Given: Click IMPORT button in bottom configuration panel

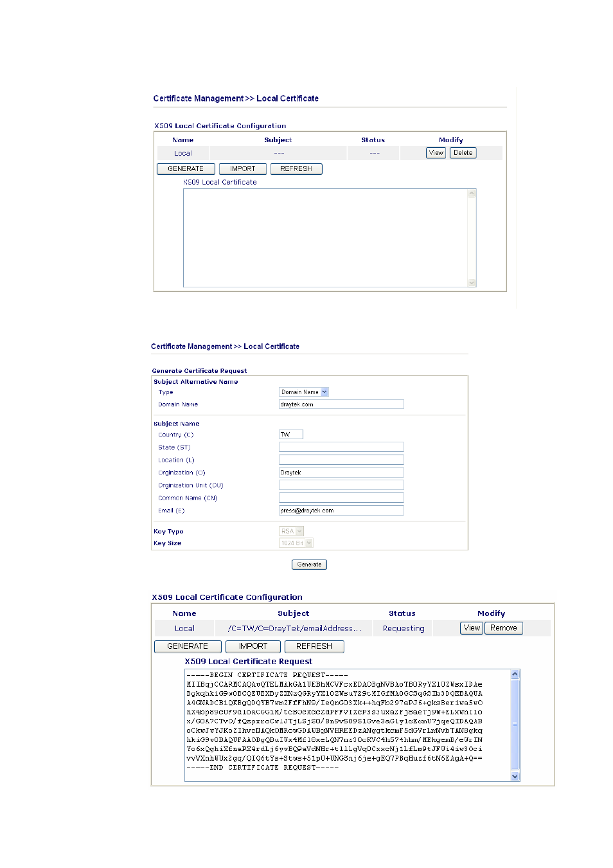Looking at the screenshot, I should (x=253, y=647).
